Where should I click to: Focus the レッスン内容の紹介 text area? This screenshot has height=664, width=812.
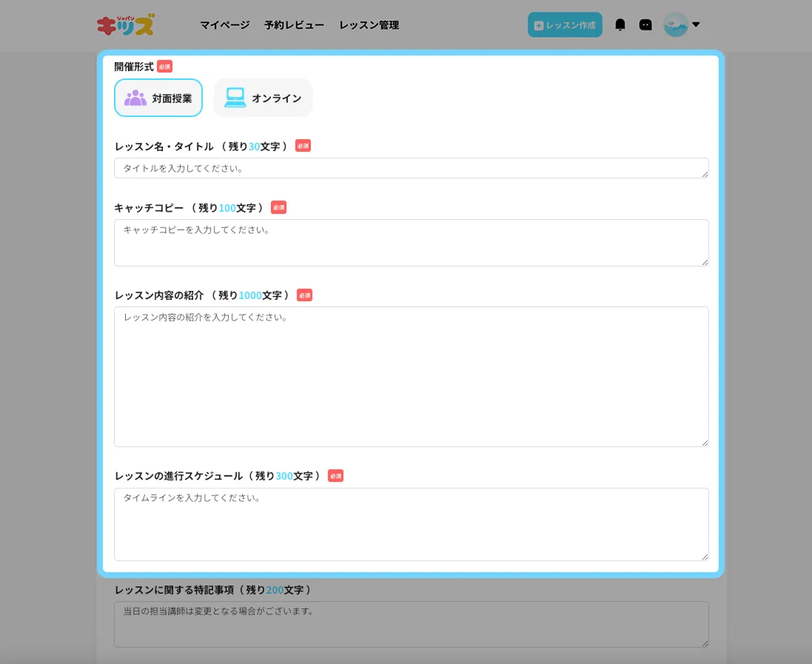coord(411,377)
